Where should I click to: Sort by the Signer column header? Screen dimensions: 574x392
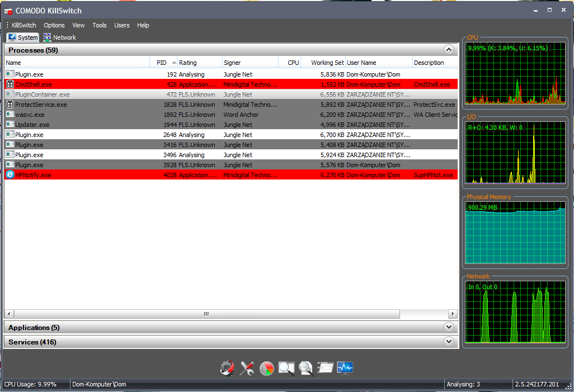pyautogui.click(x=251, y=63)
